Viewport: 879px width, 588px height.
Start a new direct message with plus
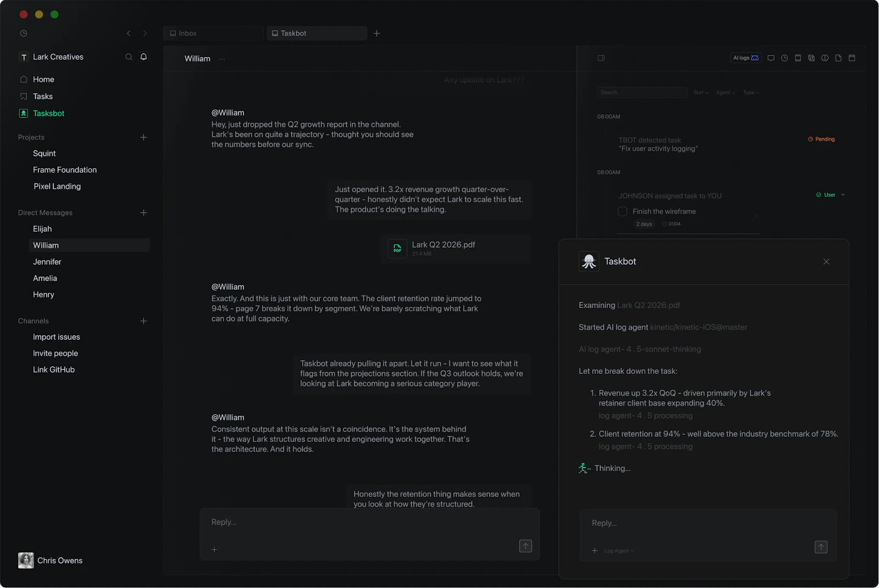pyautogui.click(x=143, y=212)
